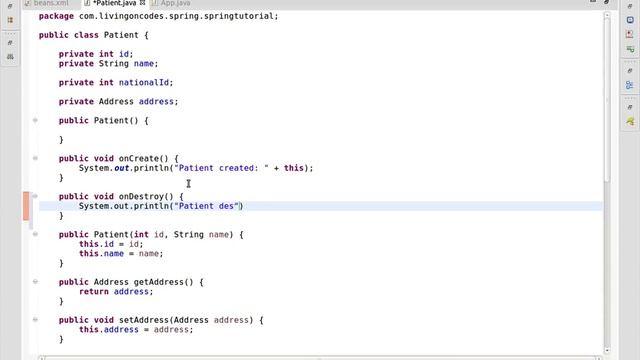Switch to the App.java tab
This screenshot has width=640, height=360.
[171, 3]
